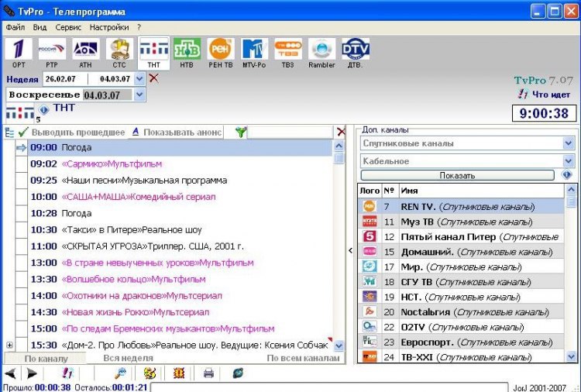
Task: Open the Воскресенье day dropdown
Action: 139,95
